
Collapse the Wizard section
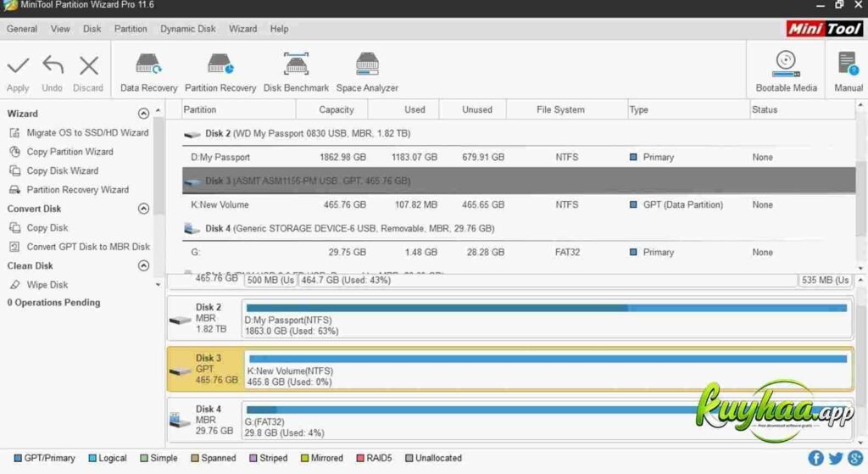pos(143,114)
